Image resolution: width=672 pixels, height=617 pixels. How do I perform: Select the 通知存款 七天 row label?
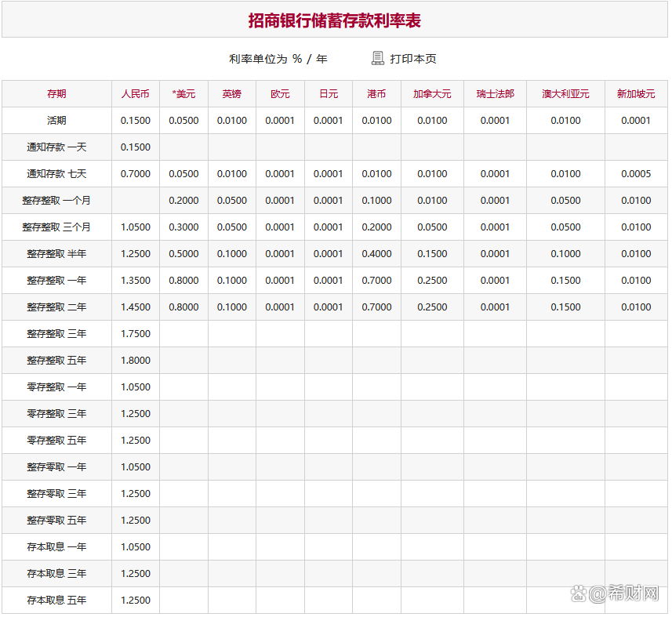tap(56, 173)
